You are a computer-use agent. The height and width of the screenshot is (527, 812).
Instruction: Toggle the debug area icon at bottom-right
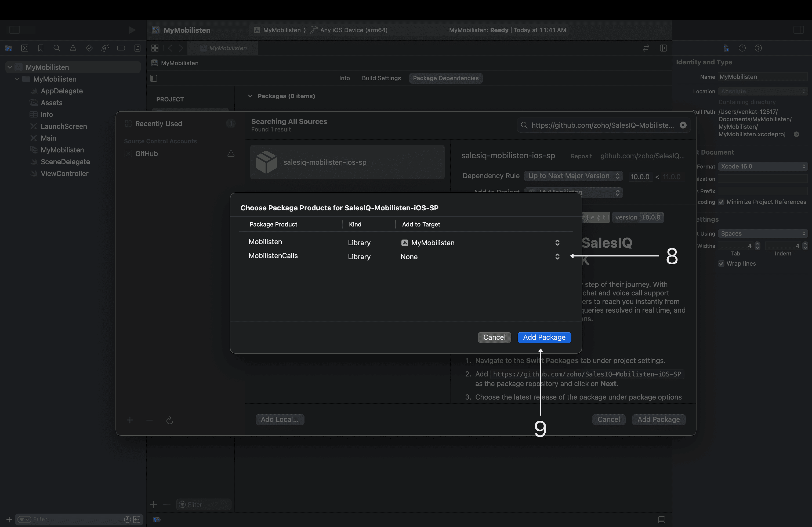pos(662,519)
